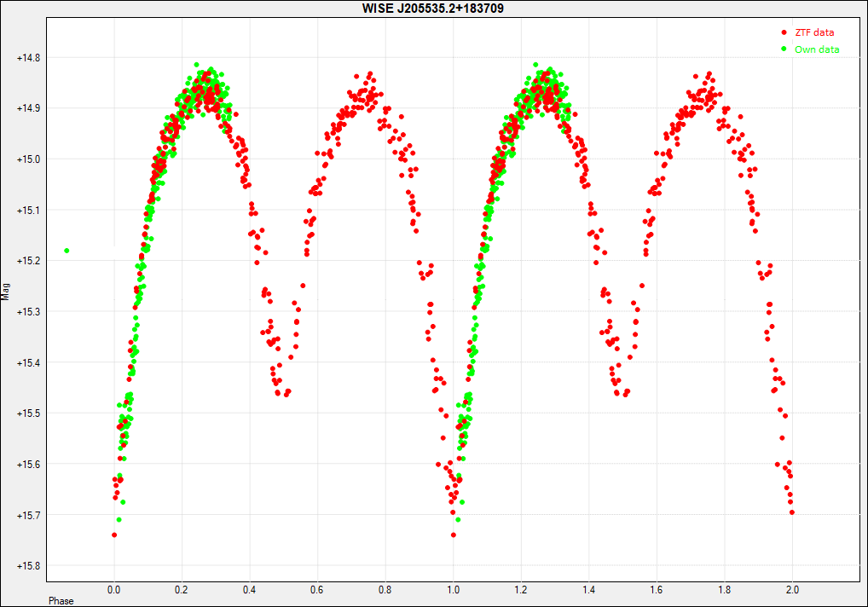Select the ZTF data legend label
Screen dimensions: 868x607
[814, 32]
